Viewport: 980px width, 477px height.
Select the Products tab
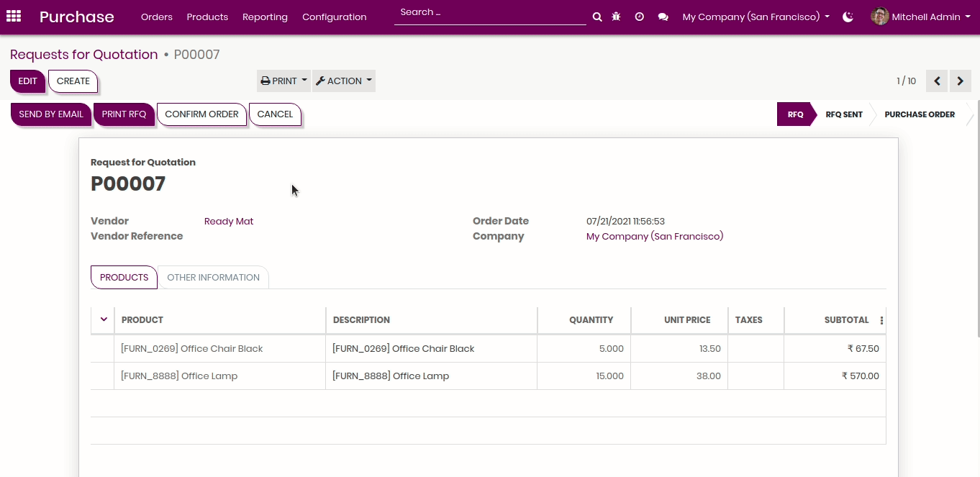124,278
